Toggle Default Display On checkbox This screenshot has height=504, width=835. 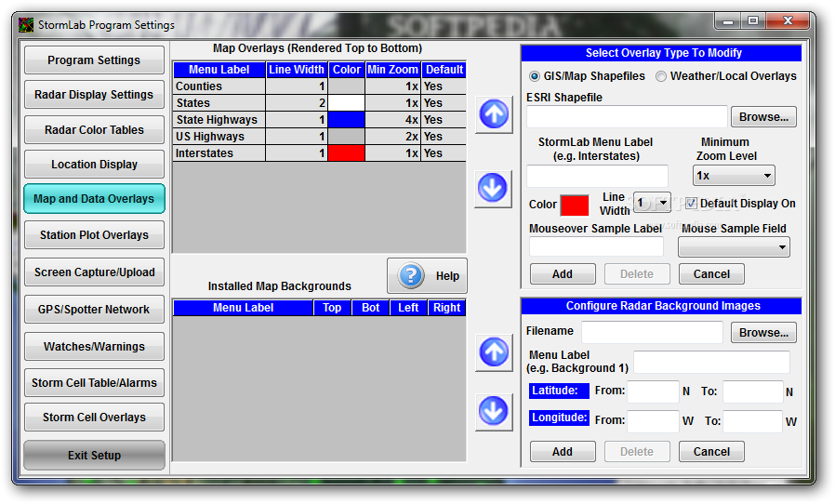(691, 204)
